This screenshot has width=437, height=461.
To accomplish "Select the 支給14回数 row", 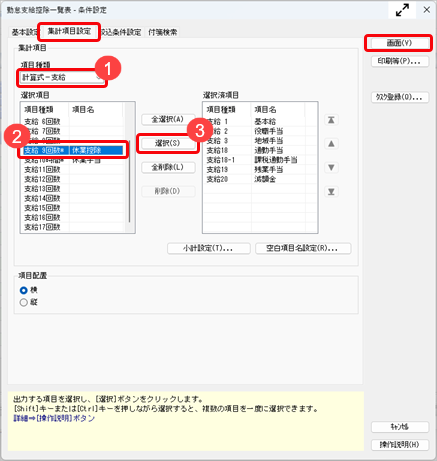I will pyautogui.click(x=73, y=199).
